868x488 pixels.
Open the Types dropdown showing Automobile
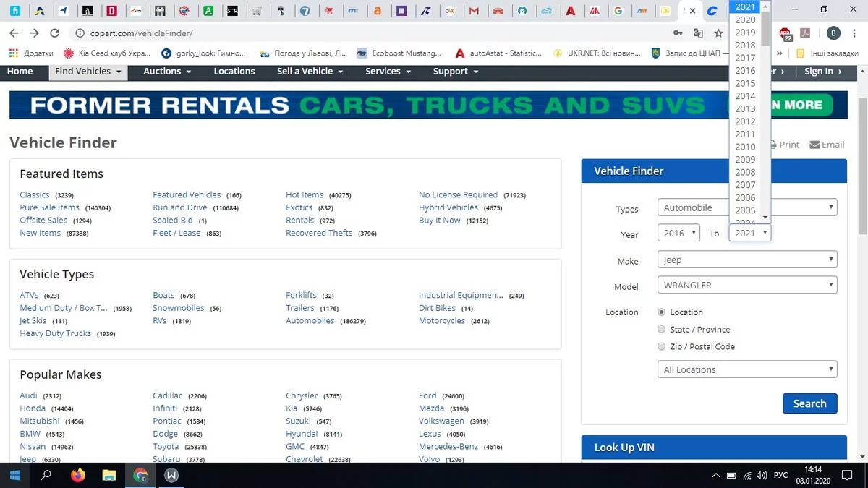tap(747, 207)
